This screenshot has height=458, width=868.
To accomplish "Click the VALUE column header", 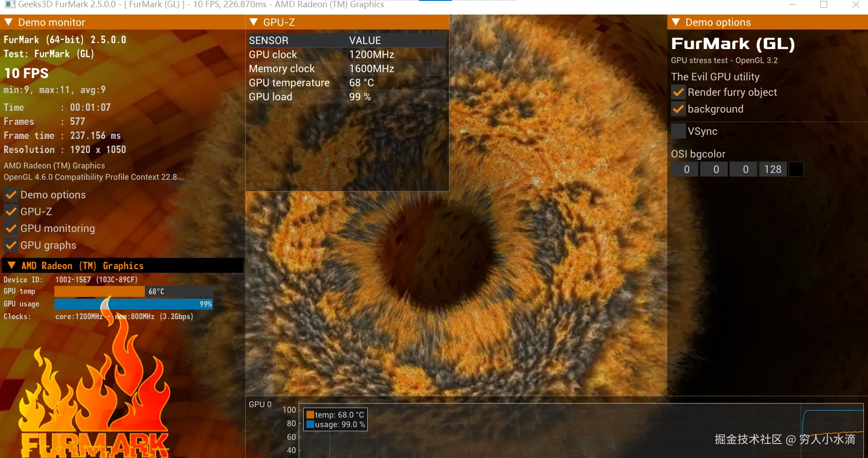I will click(365, 40).
